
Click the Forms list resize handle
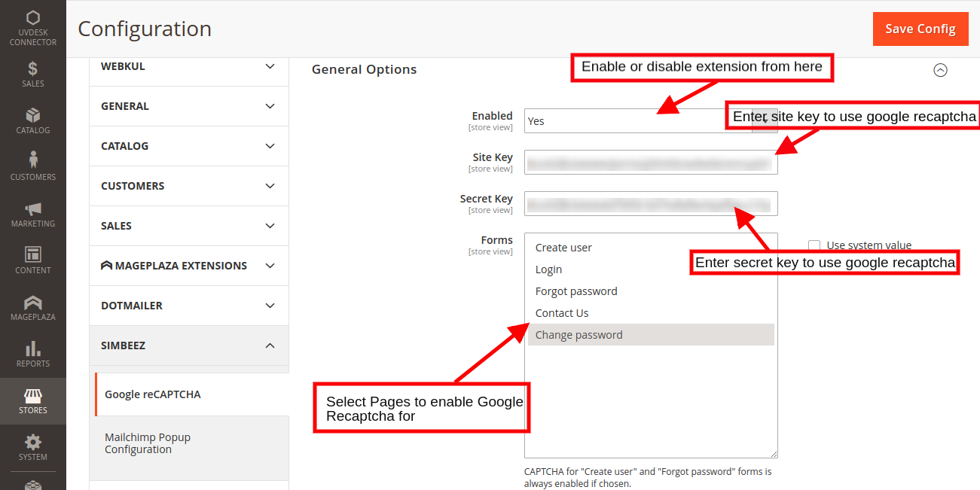point(773,453)
